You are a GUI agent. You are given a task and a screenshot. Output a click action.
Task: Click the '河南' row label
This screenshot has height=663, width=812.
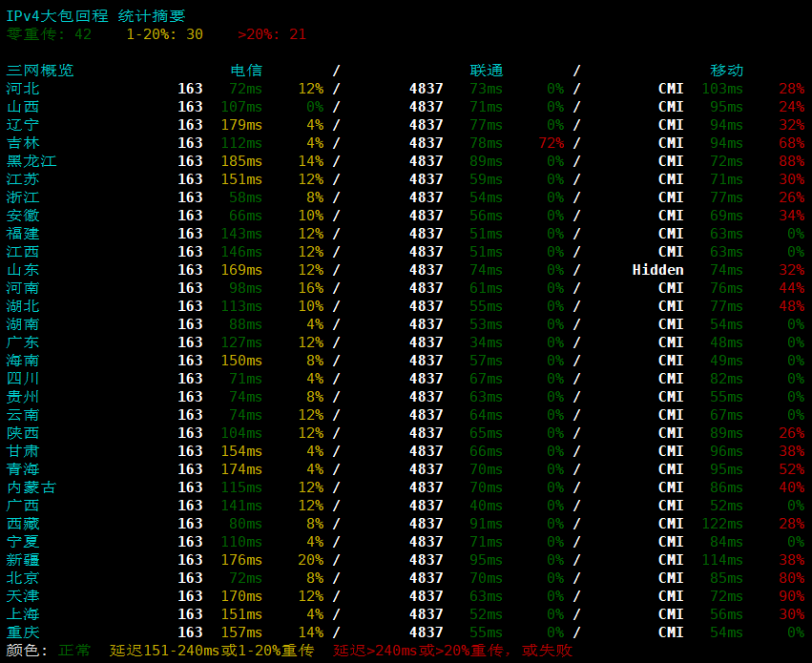(x=23, y=288)
